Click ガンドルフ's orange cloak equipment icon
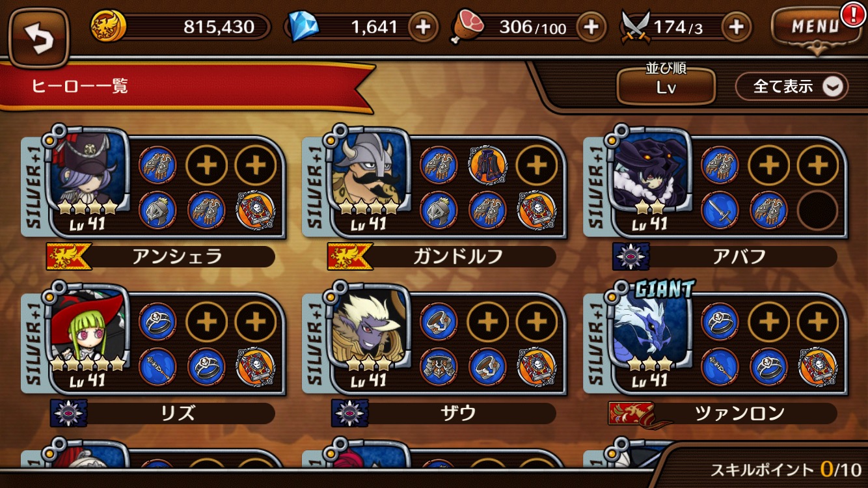This screenshot has height=488, width=868. 488,165
